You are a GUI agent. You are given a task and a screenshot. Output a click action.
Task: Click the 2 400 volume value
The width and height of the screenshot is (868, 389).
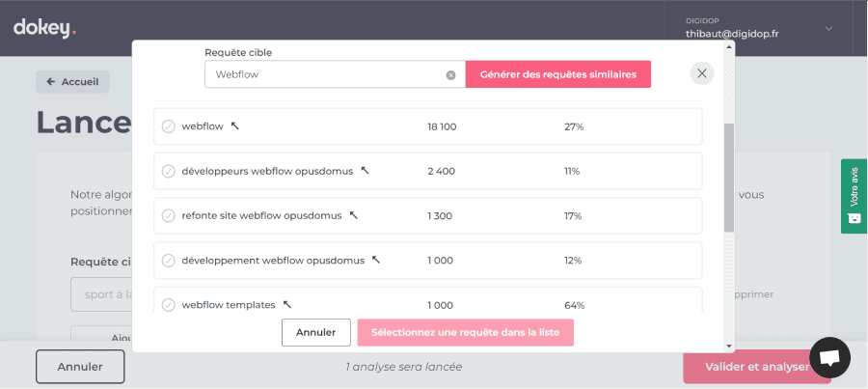pos(441,172)
